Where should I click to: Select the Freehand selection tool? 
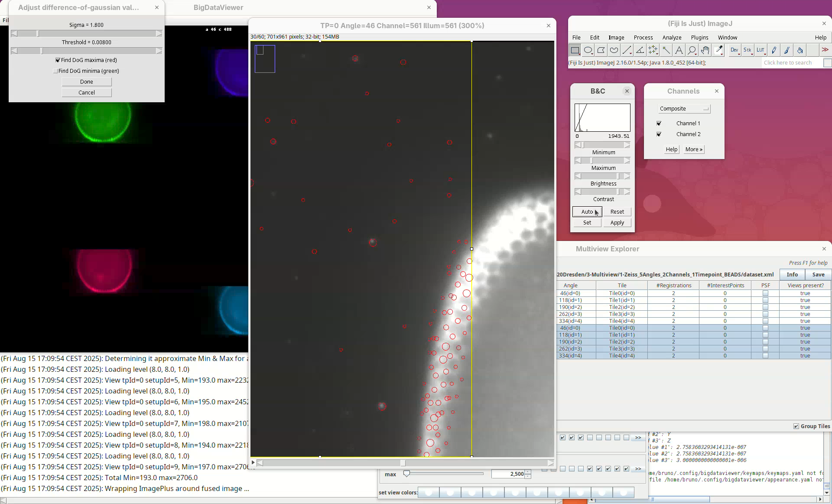point(614,50)
